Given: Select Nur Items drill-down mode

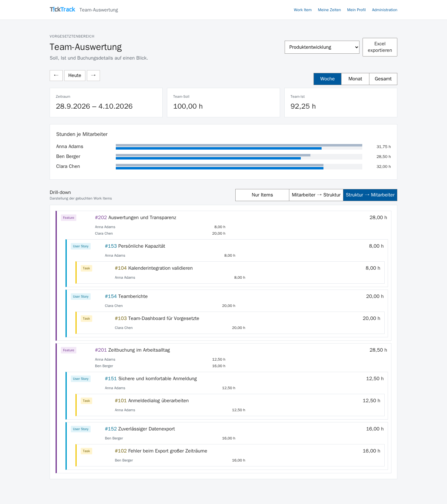Looking at the screenshot, I should (x=262, y=195).
